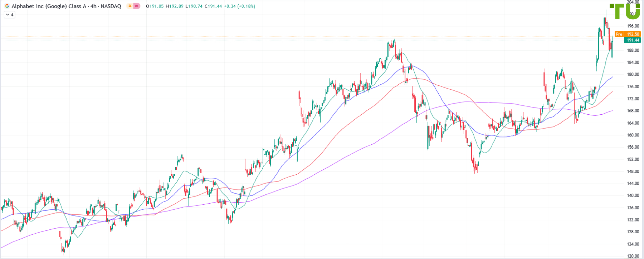The image size is (644, 259).
Task: Click the 176.00 price axis label
Action: 633,87
